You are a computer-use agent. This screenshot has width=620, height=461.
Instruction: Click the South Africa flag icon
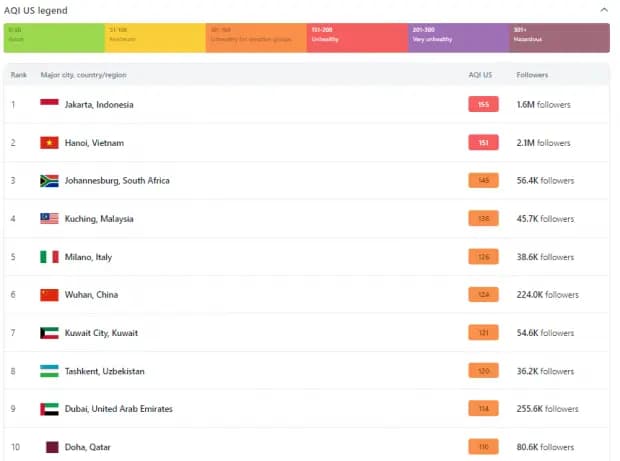[x=49, y=181]
